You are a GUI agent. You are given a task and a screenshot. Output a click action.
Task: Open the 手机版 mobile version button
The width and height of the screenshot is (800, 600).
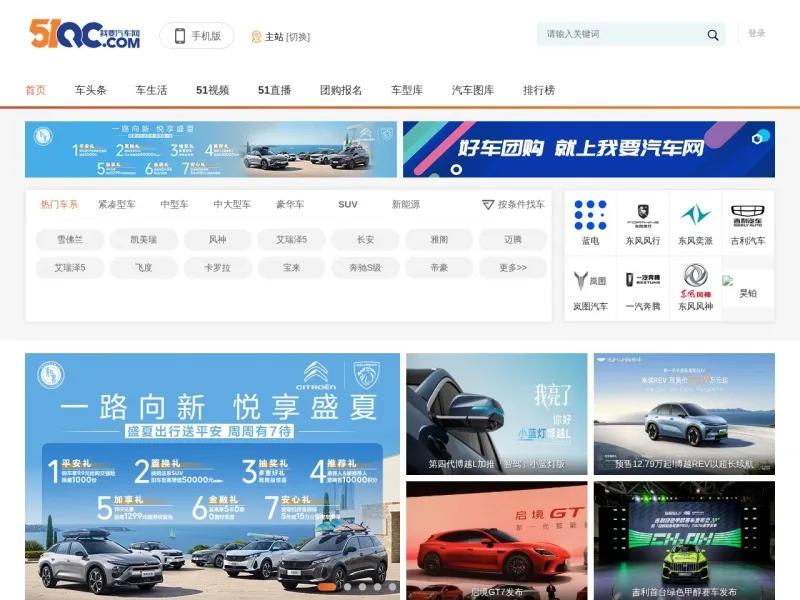click(197, 36)
